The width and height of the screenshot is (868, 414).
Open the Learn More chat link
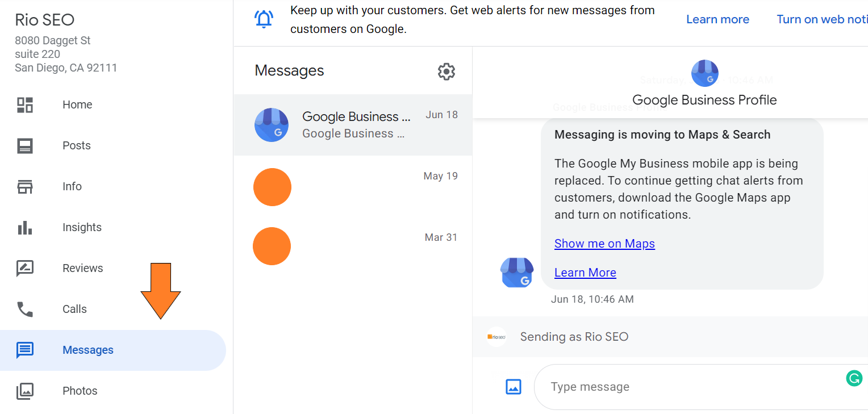(x=585, y=273)
